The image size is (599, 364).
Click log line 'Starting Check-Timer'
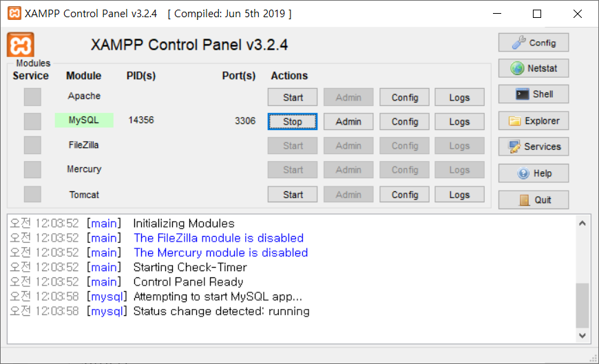[190, 267]
